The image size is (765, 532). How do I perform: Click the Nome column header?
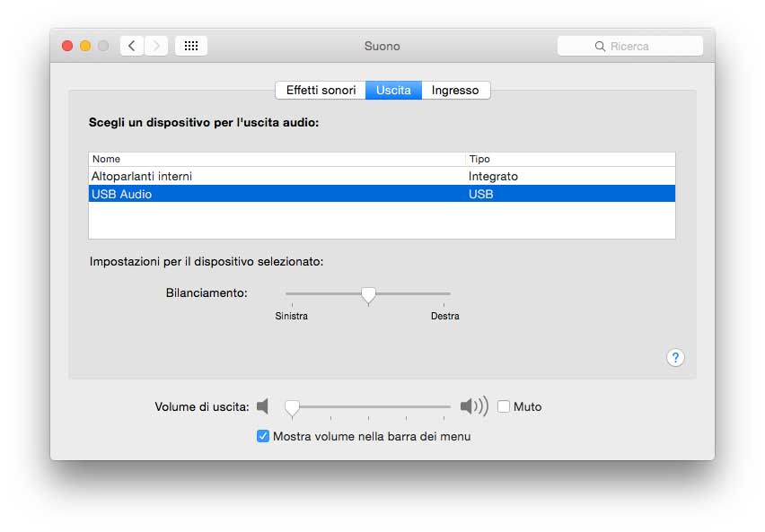(x=277, y=159)
